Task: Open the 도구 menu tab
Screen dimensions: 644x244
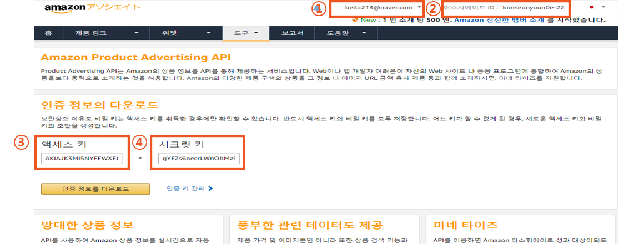Action: tap(245, 33)
